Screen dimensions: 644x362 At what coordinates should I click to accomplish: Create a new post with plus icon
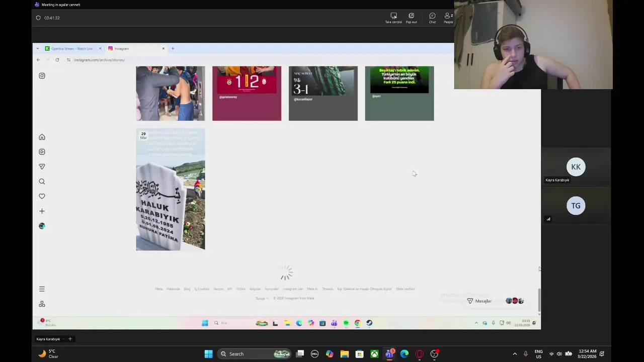tap(42, 211)
